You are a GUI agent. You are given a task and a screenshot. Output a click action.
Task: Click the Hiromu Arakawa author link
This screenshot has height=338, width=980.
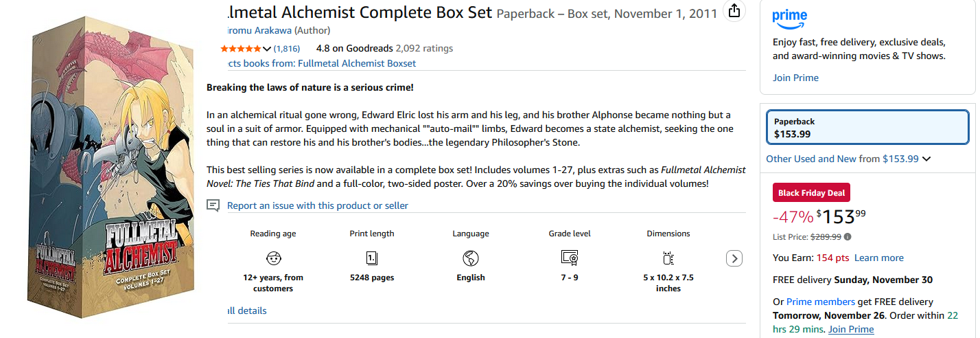click(259, 30)
